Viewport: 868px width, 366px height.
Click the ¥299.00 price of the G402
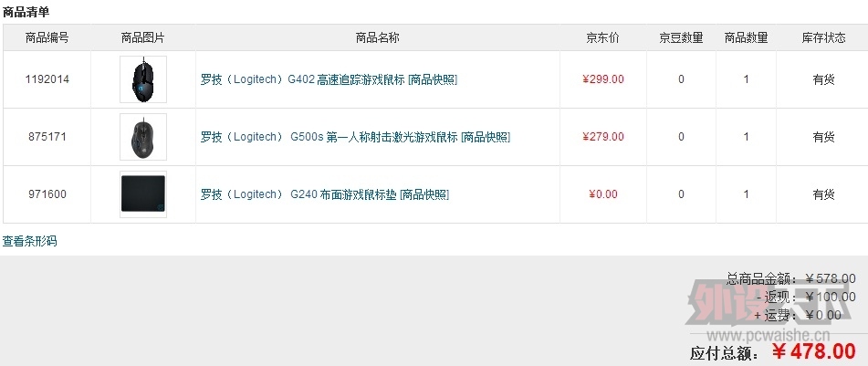pyautogui.click(x=602, y=79)
